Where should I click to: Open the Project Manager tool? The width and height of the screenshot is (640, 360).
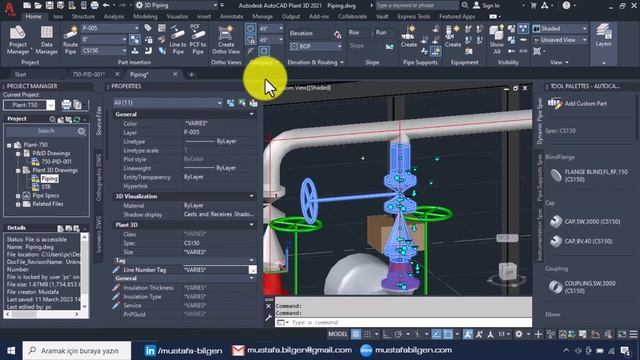pyautogui.click(x=18, y=40)
